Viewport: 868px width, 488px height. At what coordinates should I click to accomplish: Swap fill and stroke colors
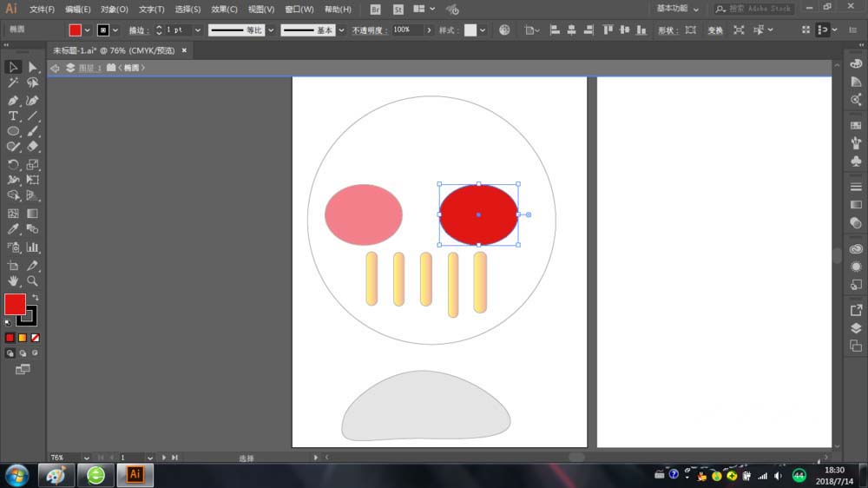[x=36, y=298]
